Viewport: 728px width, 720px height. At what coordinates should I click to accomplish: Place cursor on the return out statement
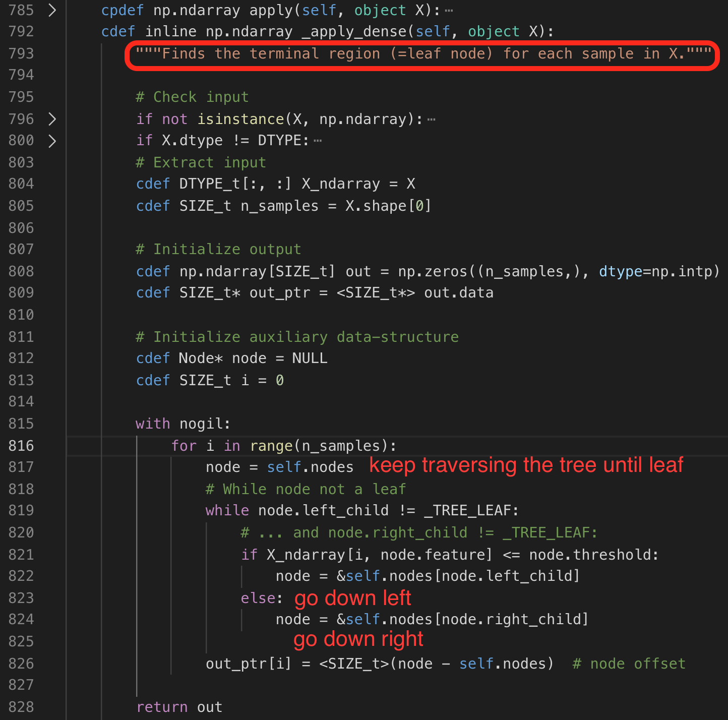[x=179, y=706]
